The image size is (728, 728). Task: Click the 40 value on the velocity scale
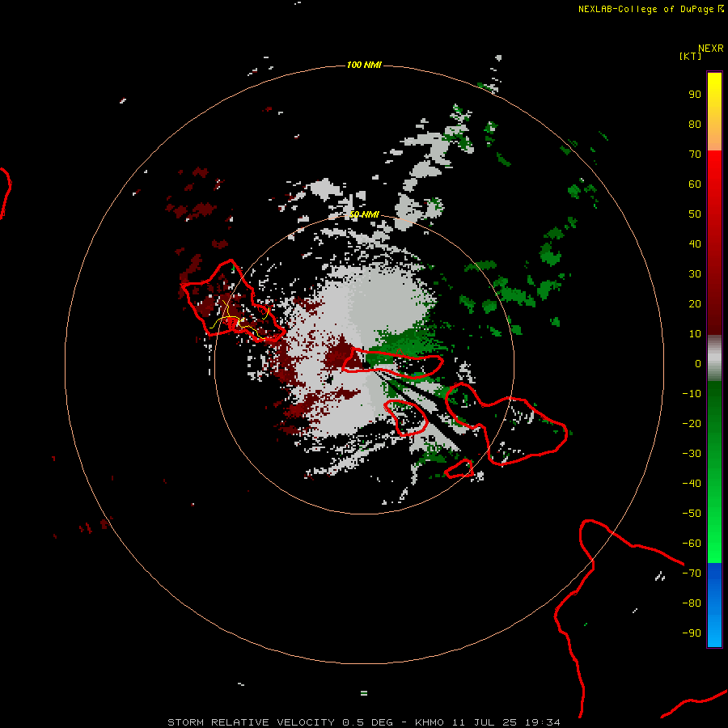(695, 243)
